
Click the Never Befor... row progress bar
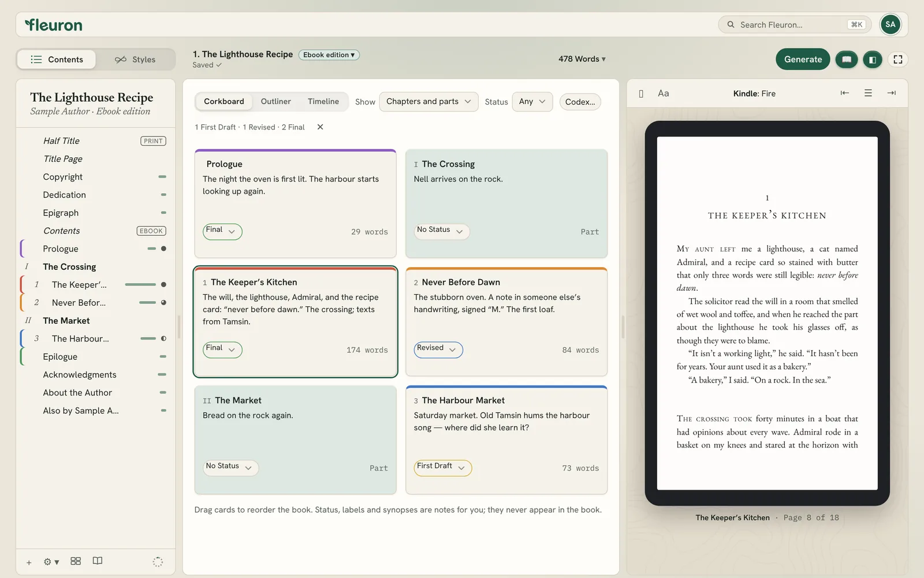pyautogui.click(x=148, y=303)
